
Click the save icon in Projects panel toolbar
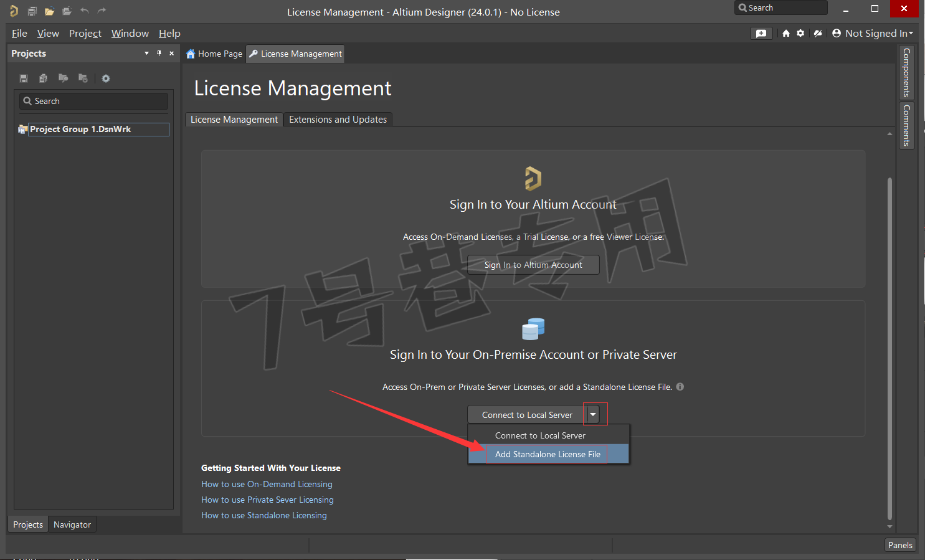coord(24,78)
